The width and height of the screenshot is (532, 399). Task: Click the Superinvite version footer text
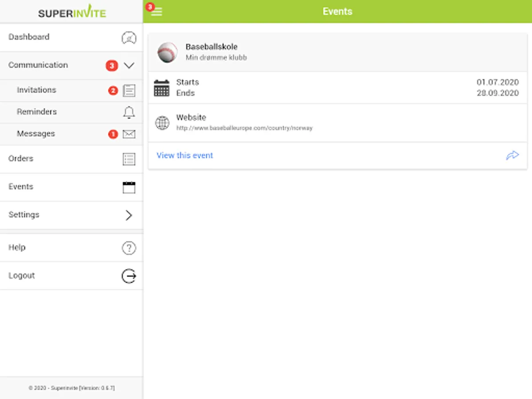[71, 388]
